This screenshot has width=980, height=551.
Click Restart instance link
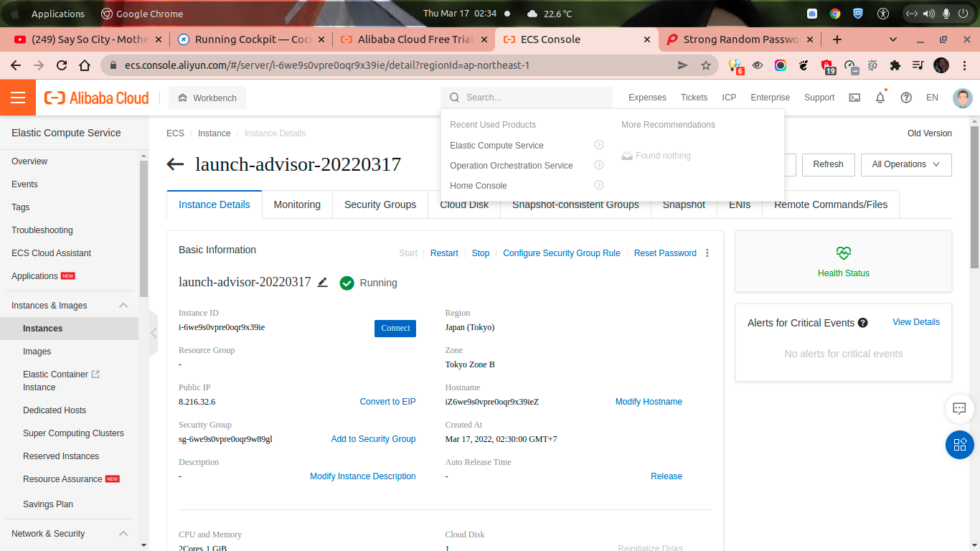point(444,253)
